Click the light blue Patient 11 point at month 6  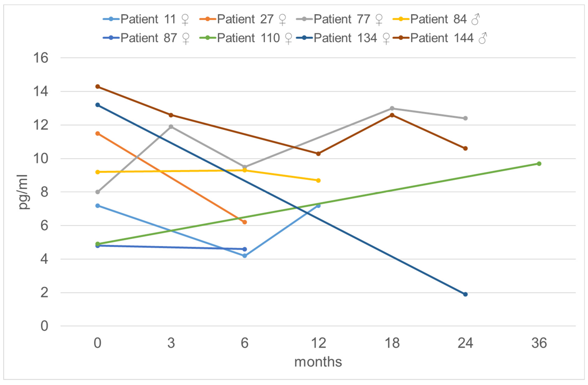pos(245,256)
